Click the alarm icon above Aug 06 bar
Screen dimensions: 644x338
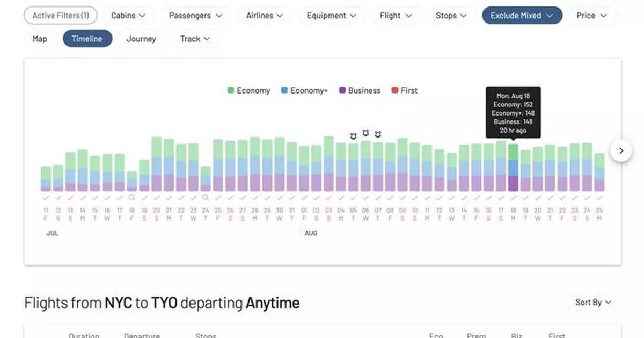tap(366, 134)
